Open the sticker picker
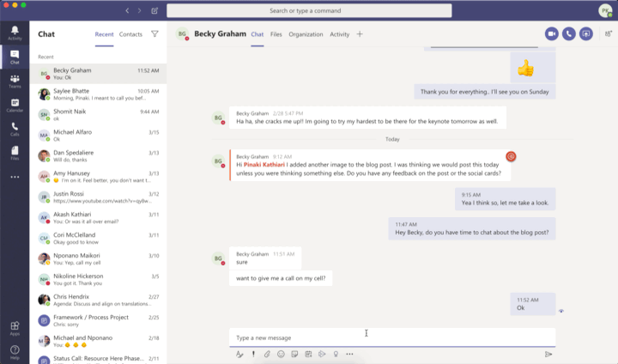618x364 pixels. click(294, 355)
